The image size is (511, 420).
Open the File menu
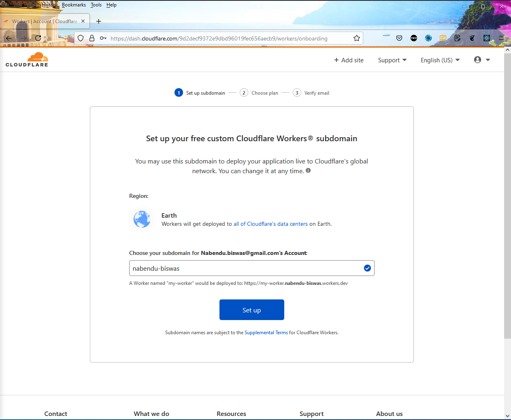[x=5, y=5]
